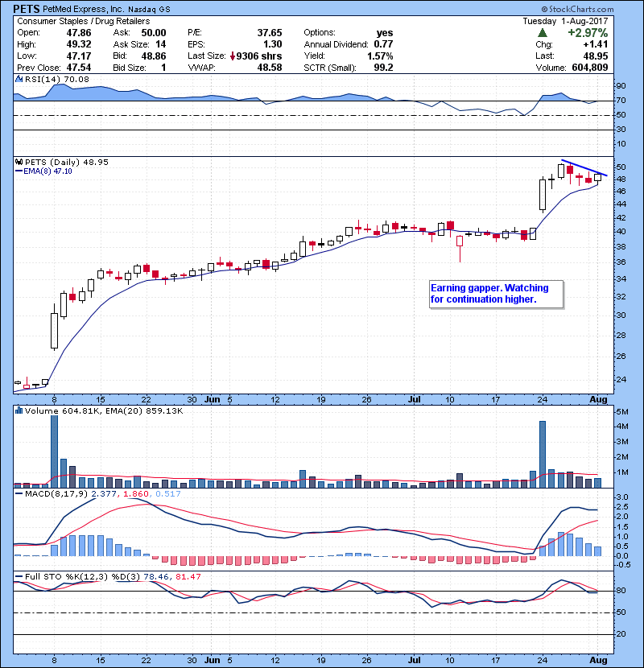Image resolution: width=644 pixels, height=668 pixels.
Task: Click the RSI(14) 70.08 panel label
Action: pyautogui.click(x=57, y=79)
